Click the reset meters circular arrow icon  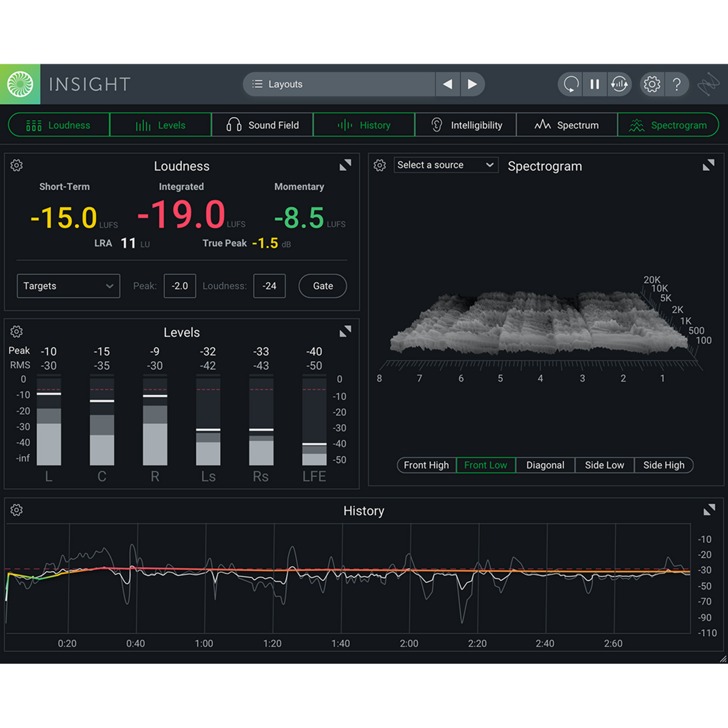coord(571,84)
